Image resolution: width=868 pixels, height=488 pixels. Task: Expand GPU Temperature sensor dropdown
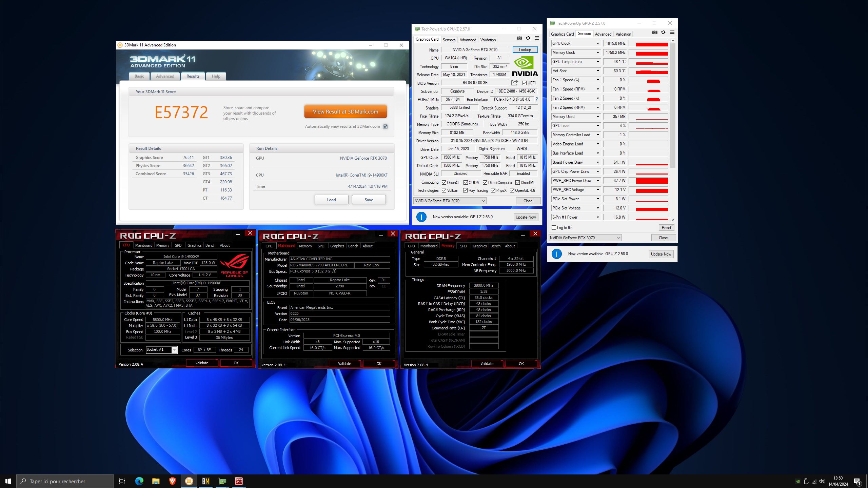[x=598, y=62]
